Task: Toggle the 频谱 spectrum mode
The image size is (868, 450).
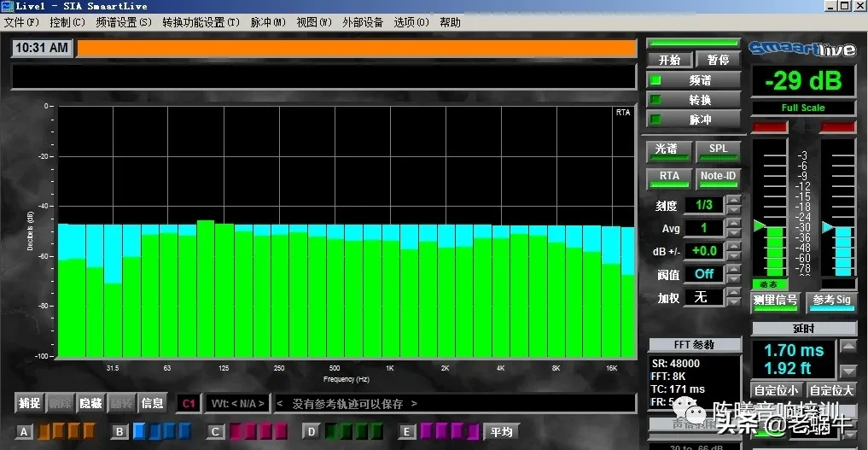Action: [x=694, y=80]
